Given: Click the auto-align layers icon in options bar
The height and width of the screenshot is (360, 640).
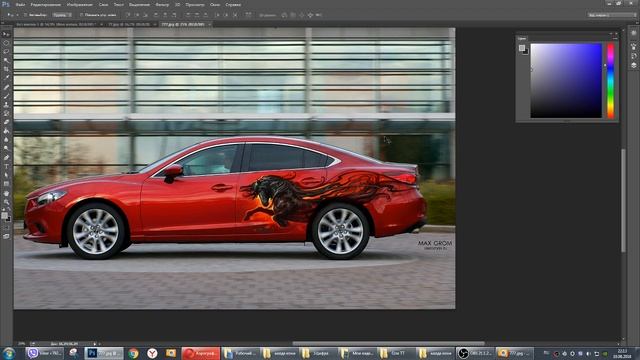Looking at the screenshot, I should tap(248, 15).
